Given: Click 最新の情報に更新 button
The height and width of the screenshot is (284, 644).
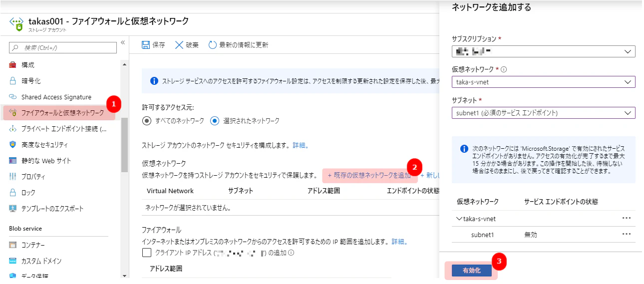Looking at the screenshot, I should click(238, 45).
